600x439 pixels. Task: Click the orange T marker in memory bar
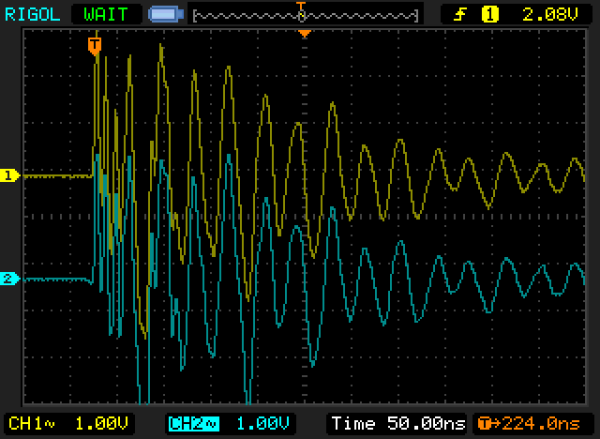(302, 5)
